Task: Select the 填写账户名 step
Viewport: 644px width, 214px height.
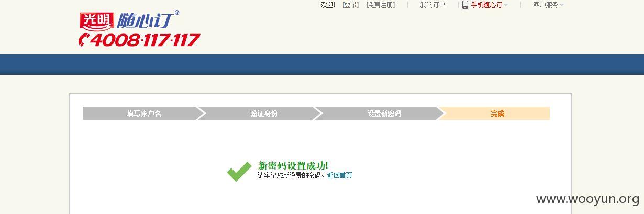Action: (x=143, y=114)
